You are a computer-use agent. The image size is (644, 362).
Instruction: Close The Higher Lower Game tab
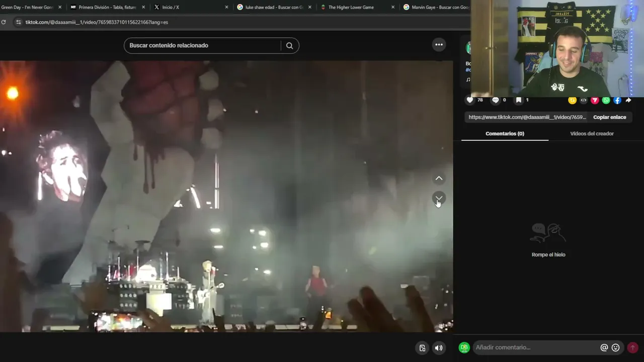point(393,8)
